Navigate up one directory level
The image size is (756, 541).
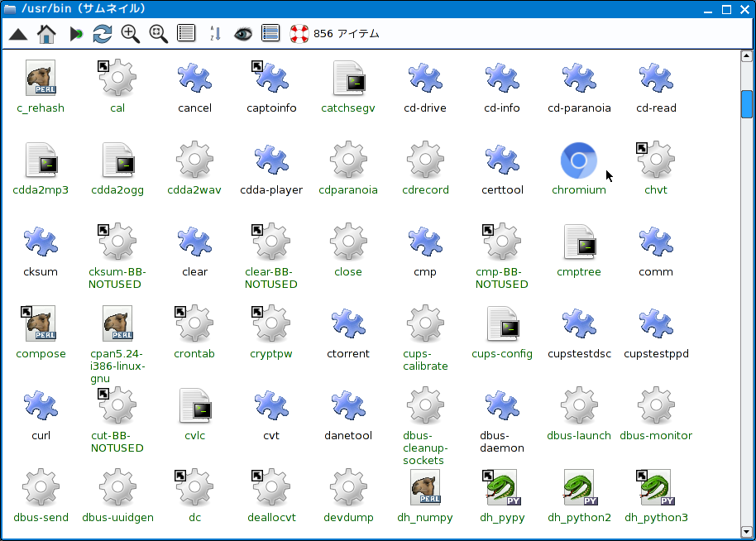(17, 33)
